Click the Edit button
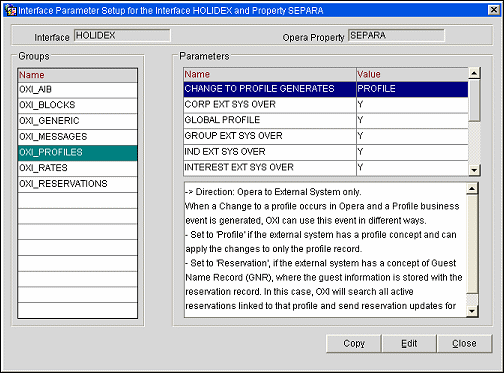This screenshot has height=373, width=504. pyautogui.click(x=409, y=344)
